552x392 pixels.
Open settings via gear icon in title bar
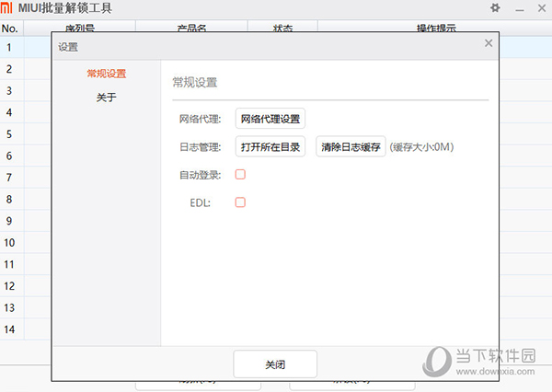(495, 7)
